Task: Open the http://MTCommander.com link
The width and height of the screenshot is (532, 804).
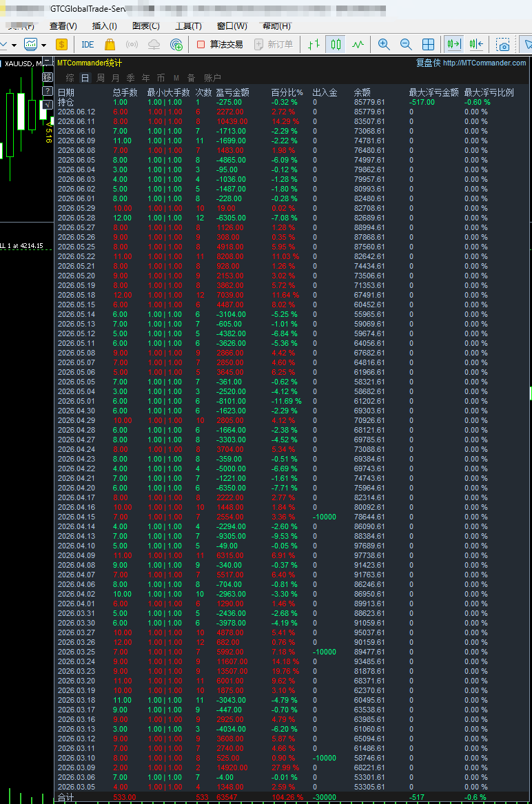Action: pyautogui.click(x=484, y=63)
